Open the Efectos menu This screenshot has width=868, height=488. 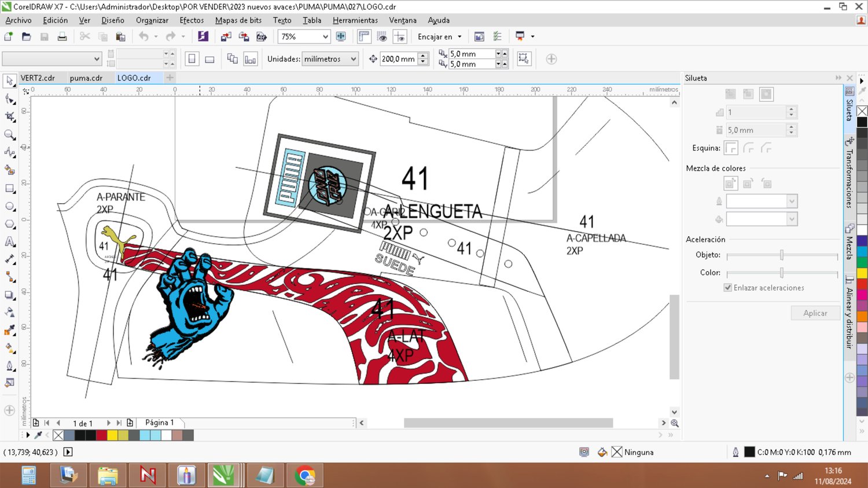click(x=192, y=20)
